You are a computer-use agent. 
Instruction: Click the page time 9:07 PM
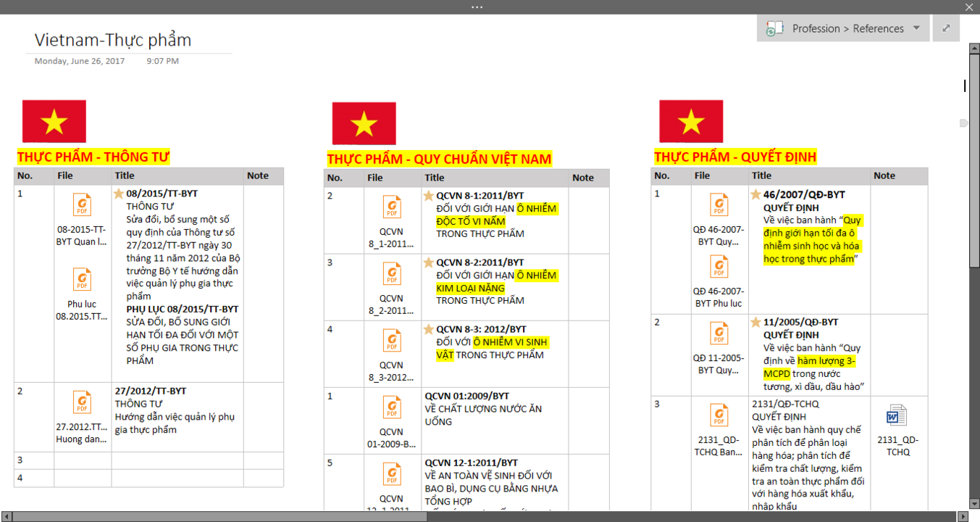click(x=163, y=61)
